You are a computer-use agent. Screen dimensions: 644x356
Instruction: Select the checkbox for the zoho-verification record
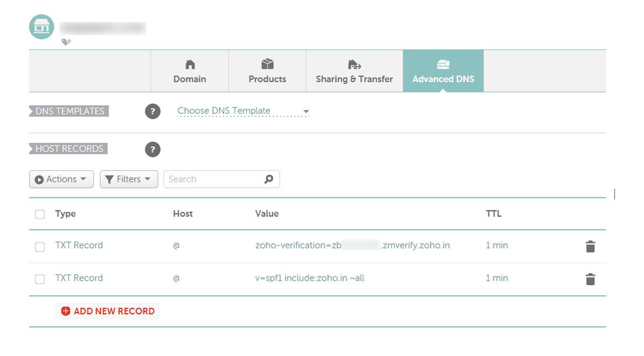pyautogui.click(x=40, y=246)
